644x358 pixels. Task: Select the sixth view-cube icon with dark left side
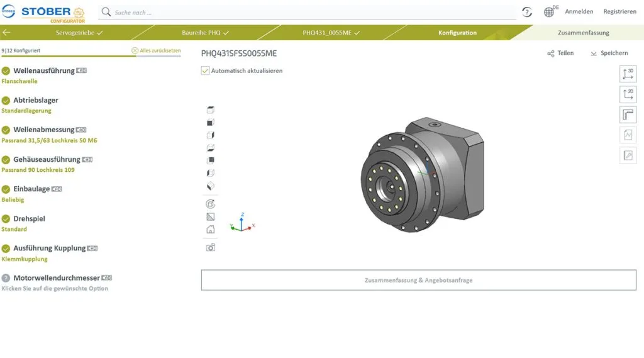pyautogui.click(x=210, y=173)
